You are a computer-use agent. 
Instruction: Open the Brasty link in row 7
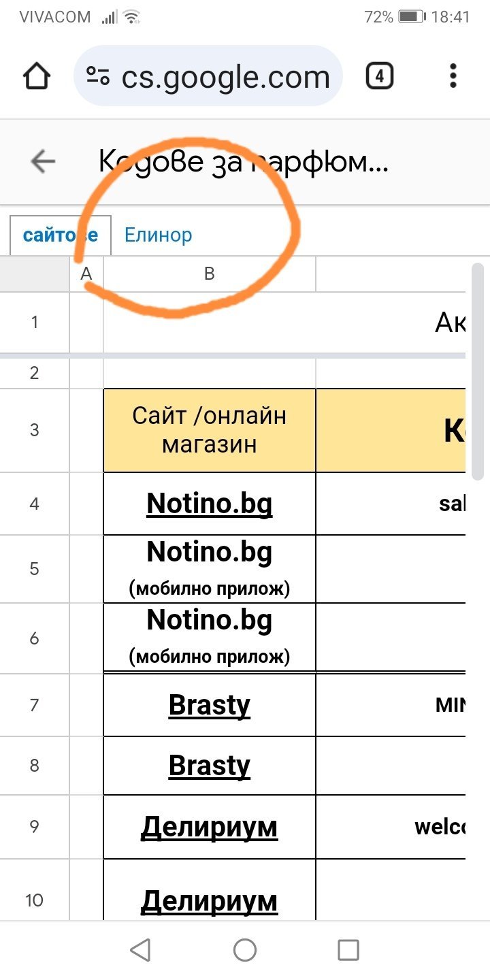point(209,706)
